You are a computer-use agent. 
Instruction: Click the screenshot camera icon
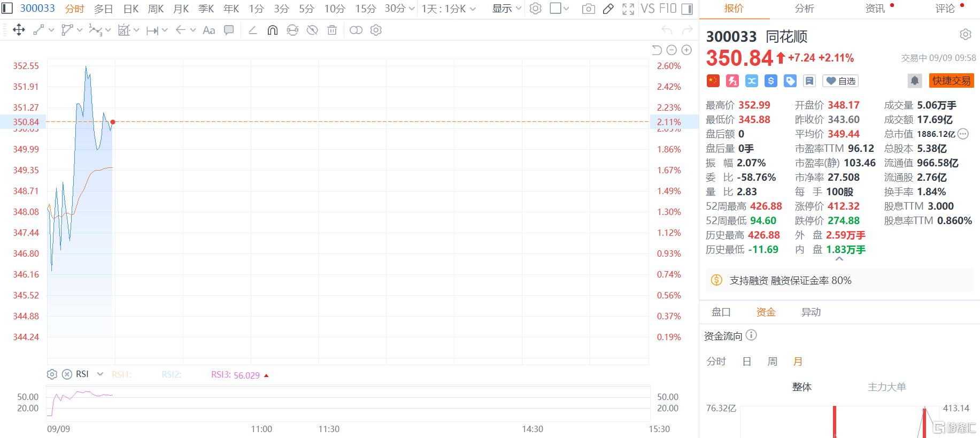point(588,9)
